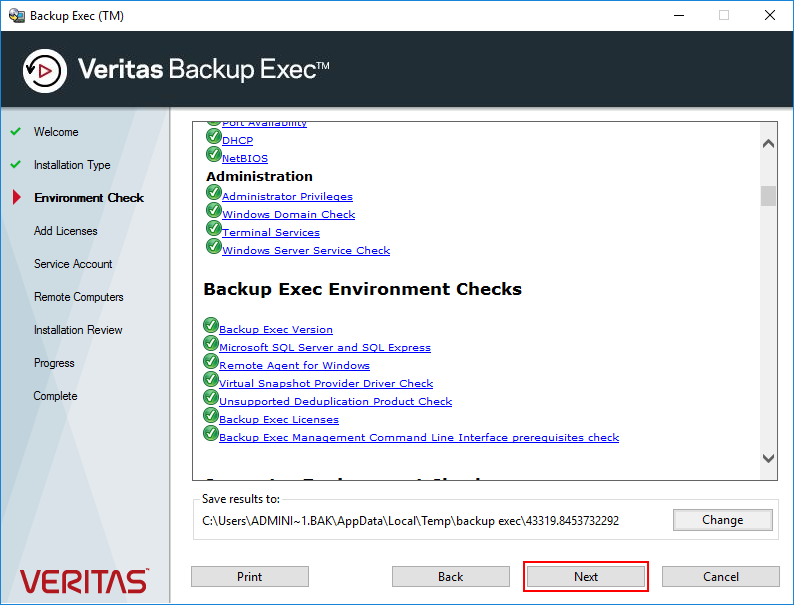The height and width of the screenshot is (605, 794).
Task: Click the green check icon beside DHCP
Action: pyautogui.click(x=214, y=136)
